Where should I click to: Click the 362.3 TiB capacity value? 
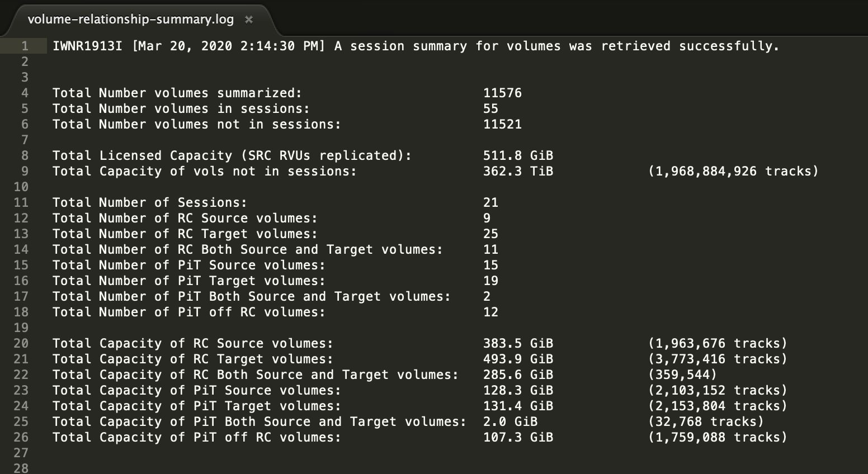(x=518, y=171)
